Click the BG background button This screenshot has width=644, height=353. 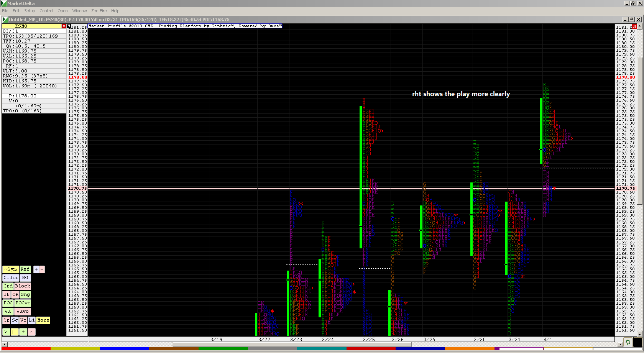[25, 278]
